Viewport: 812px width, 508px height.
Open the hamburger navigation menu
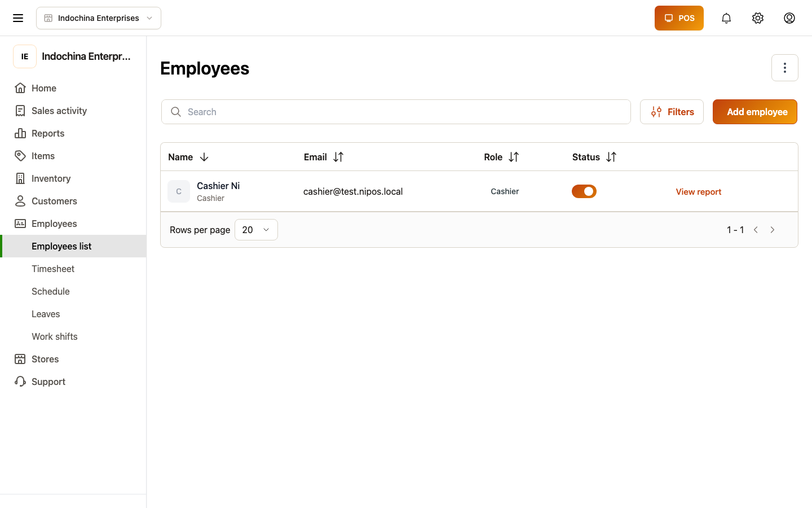pos(18,18)
